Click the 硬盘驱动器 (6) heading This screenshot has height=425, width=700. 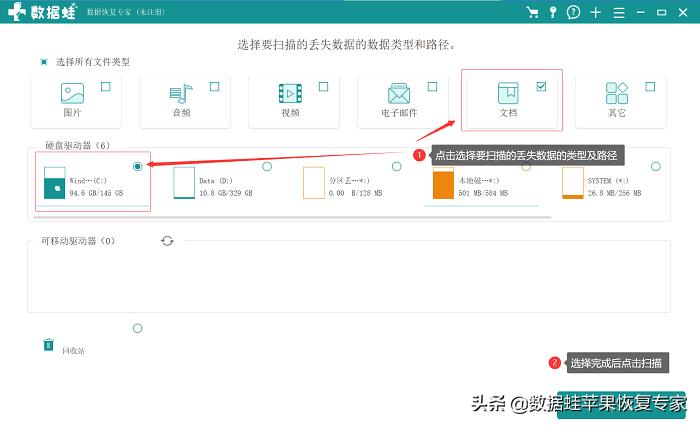(77, 146)
